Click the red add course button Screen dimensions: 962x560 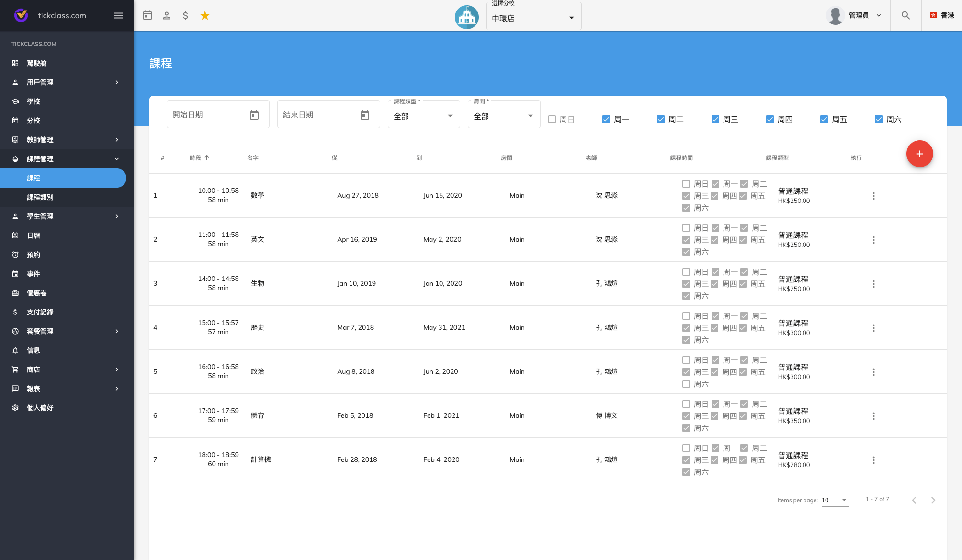click(919, 154)
